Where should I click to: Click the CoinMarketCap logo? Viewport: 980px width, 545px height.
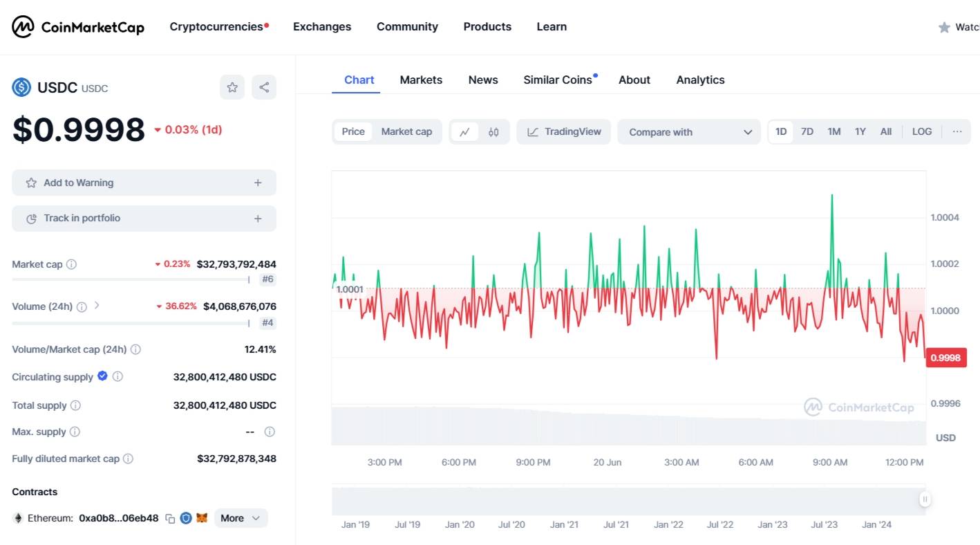point(78,27)
